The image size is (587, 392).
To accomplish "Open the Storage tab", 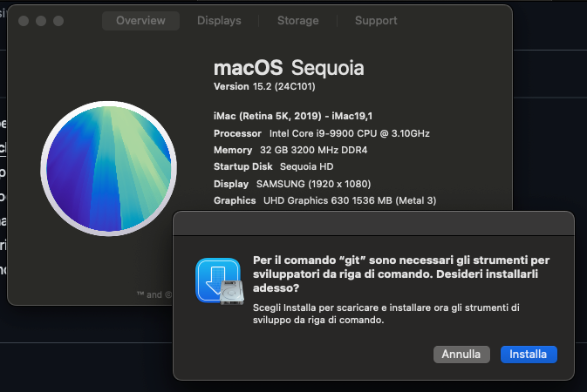I will click(298, 21).
